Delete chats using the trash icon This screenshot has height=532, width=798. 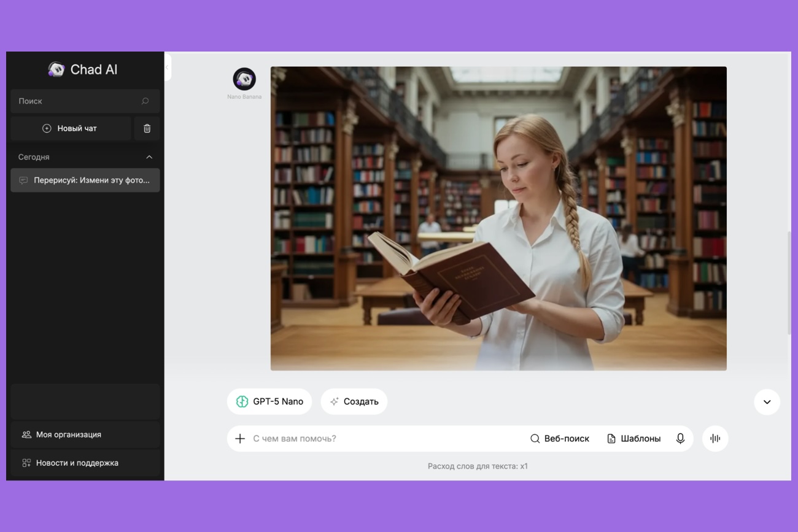(147, 128)
